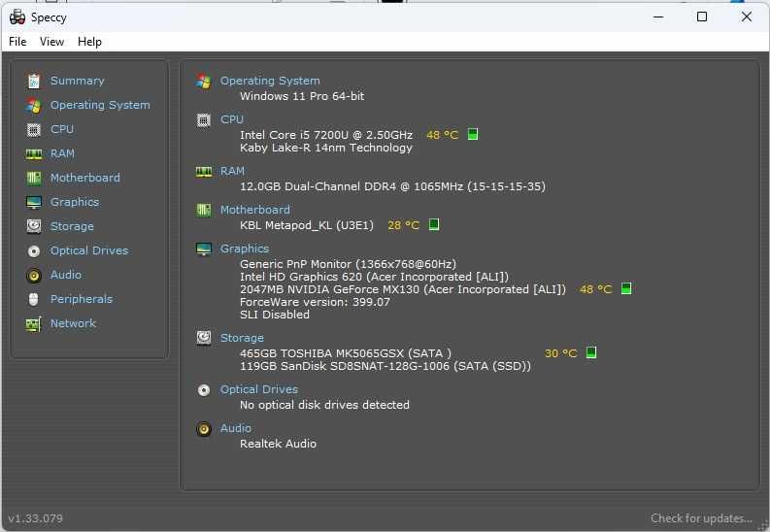
Task: Click the Graphics heading link in summary
Action: (245, 249)
